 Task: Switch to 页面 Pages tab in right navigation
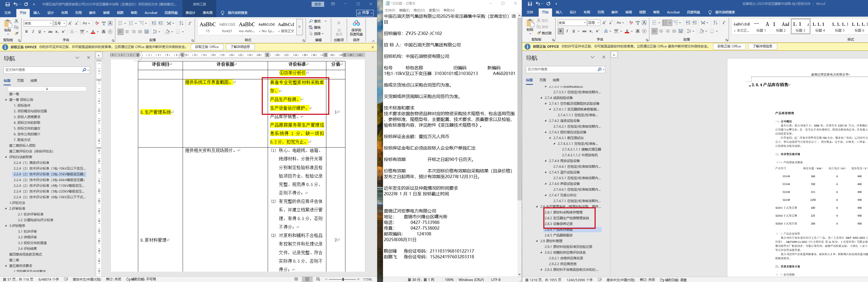point(542,80)
